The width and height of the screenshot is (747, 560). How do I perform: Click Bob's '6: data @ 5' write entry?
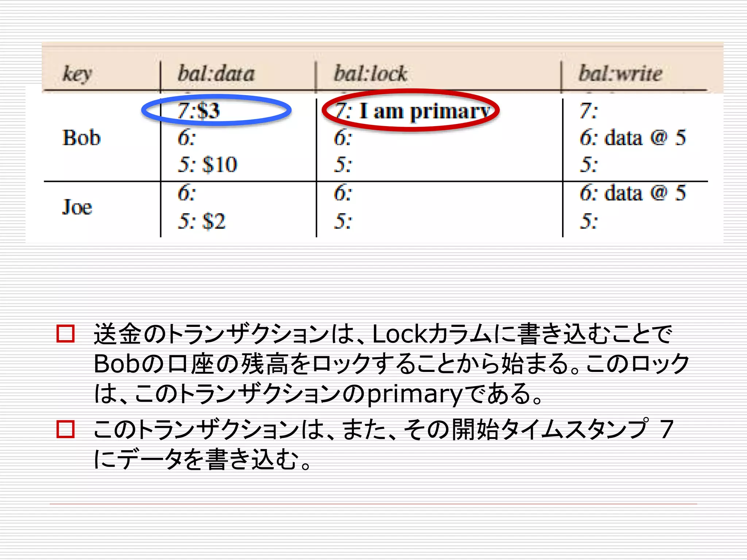pyautogui.click(x=633, y=138)
